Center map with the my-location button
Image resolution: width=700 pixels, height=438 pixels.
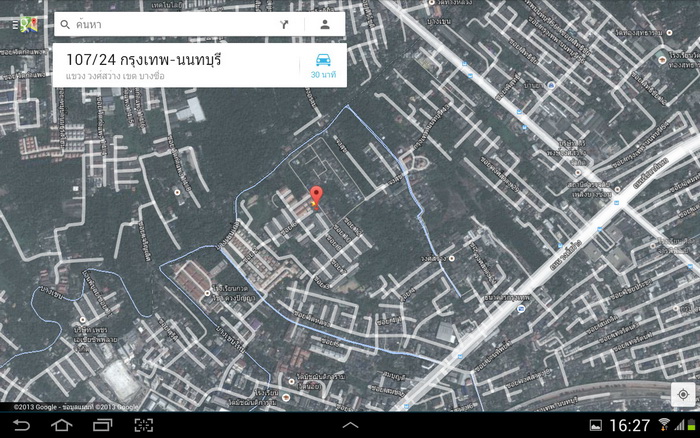[x=683, y=394]
